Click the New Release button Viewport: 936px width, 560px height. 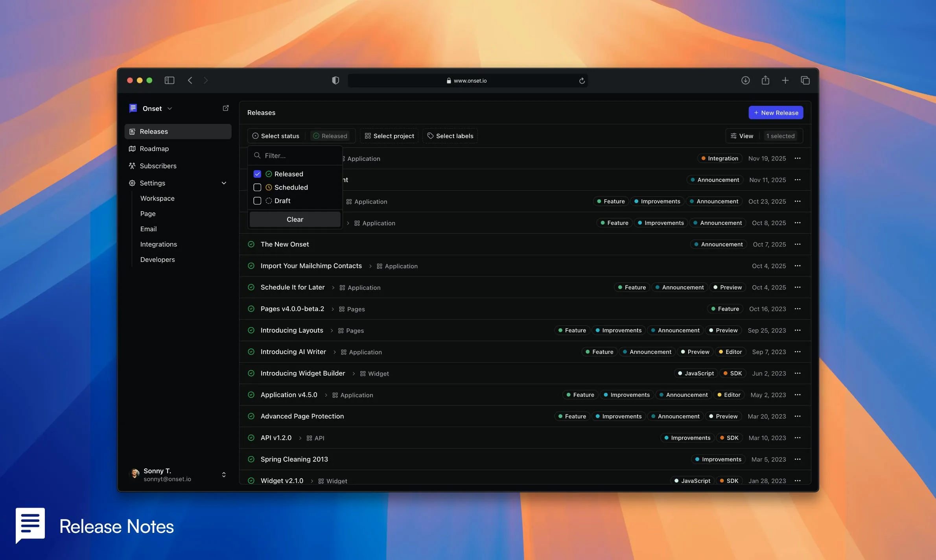(776, 112)
